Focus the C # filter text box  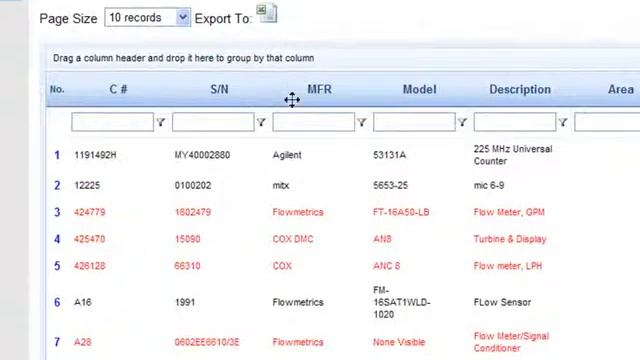112,122
